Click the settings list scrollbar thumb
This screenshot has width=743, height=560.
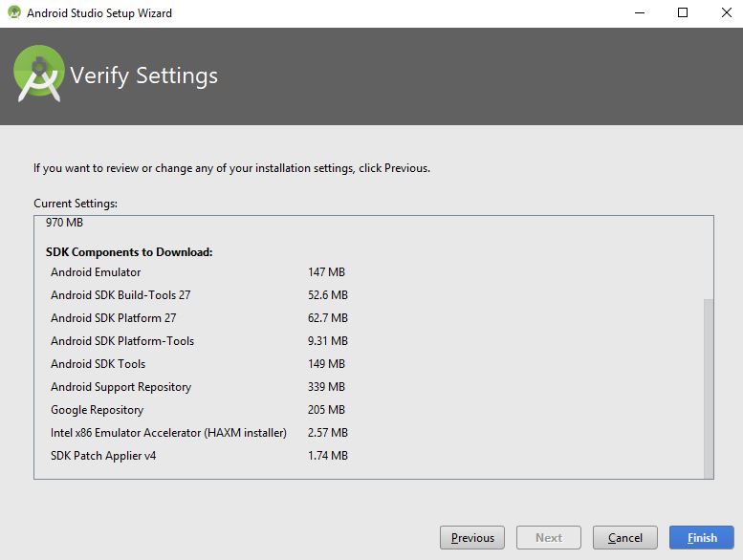click(709, 388)
